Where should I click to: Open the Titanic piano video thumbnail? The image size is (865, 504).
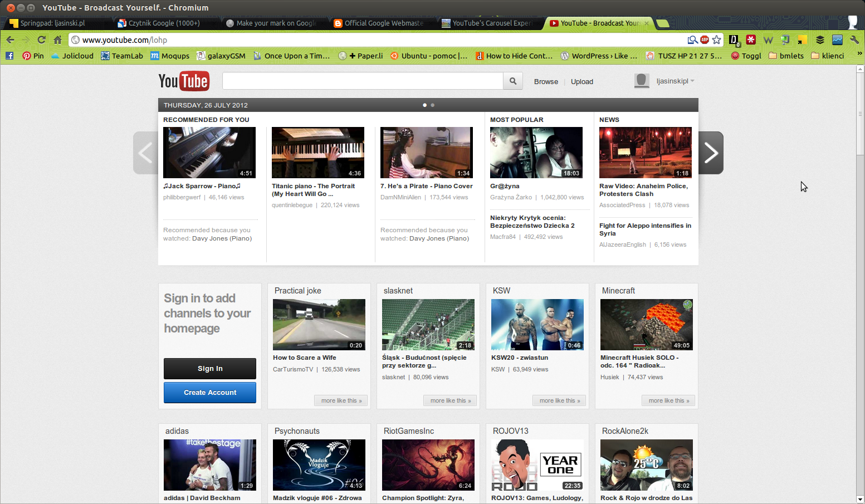coord(318,153)
